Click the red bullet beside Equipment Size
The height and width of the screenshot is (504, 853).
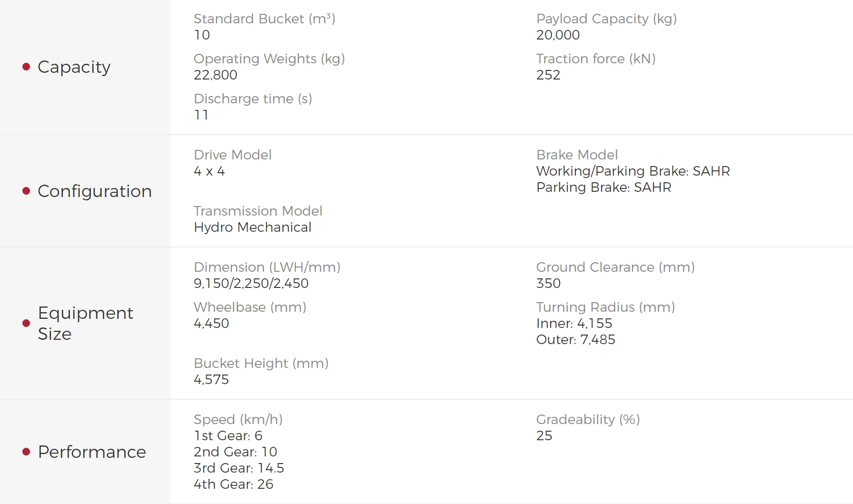(26, 324)
